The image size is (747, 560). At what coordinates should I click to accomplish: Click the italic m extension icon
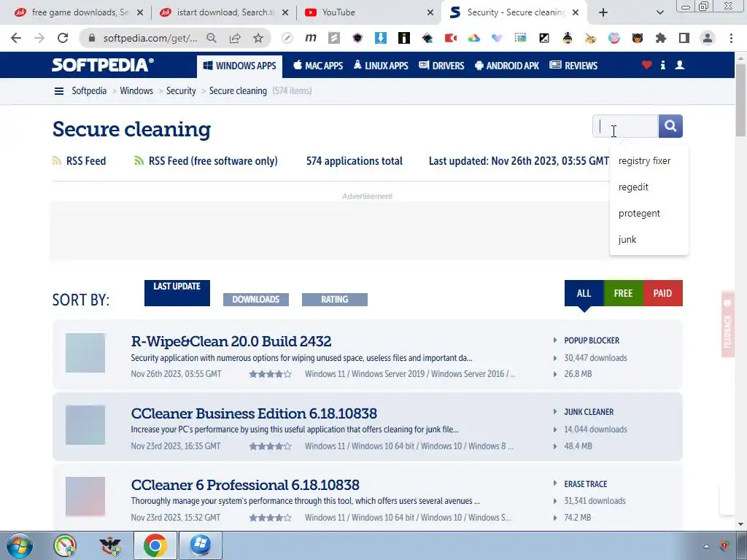311,38
